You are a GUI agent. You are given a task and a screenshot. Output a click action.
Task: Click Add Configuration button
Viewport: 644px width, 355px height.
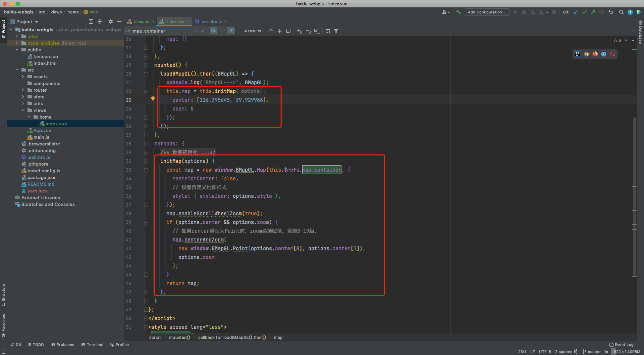pyautogui.click(x=487, y=12)
